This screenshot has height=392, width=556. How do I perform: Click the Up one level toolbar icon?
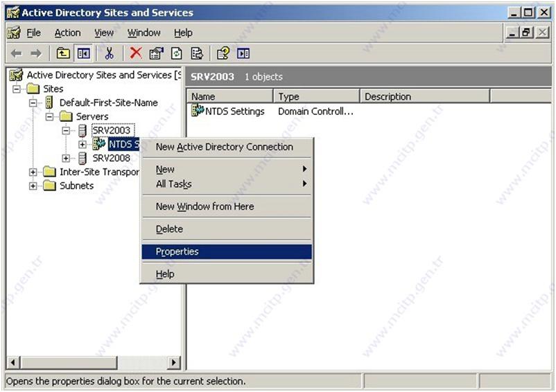tap(63, 53)
